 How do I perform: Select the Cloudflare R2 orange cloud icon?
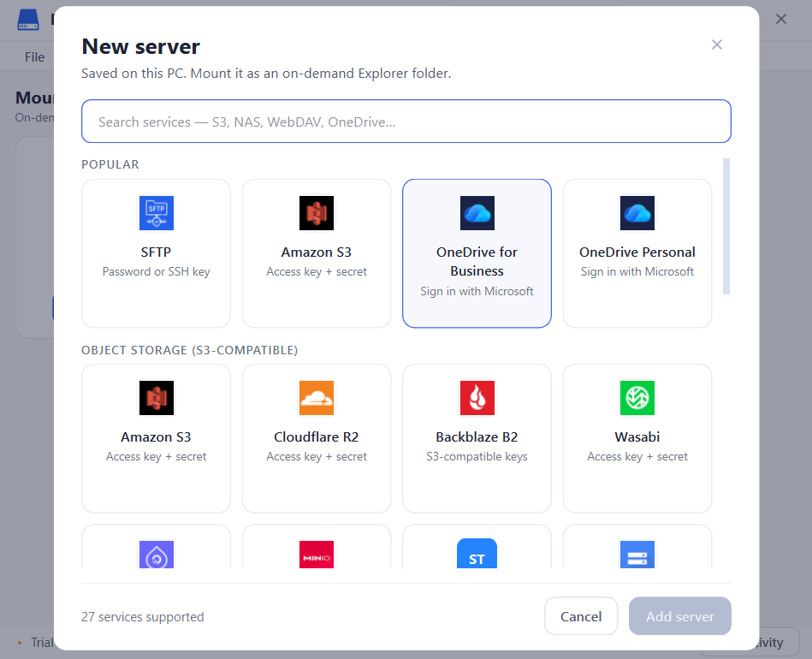click(317, 398)
